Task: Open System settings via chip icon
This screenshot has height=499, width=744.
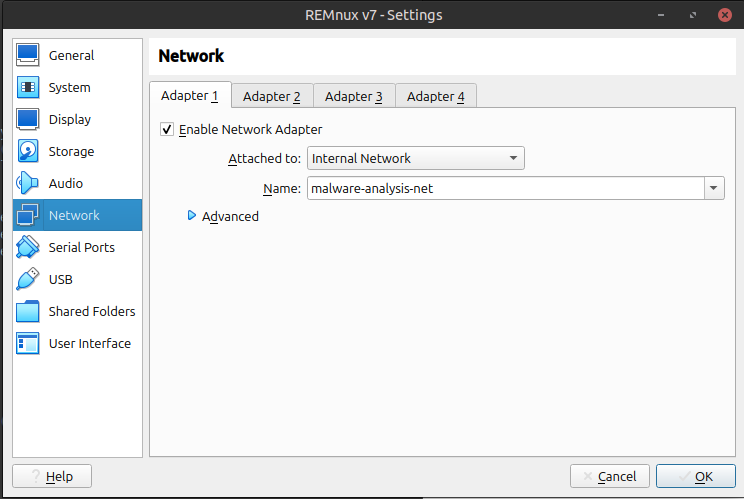Action: [x=28, y=88]
